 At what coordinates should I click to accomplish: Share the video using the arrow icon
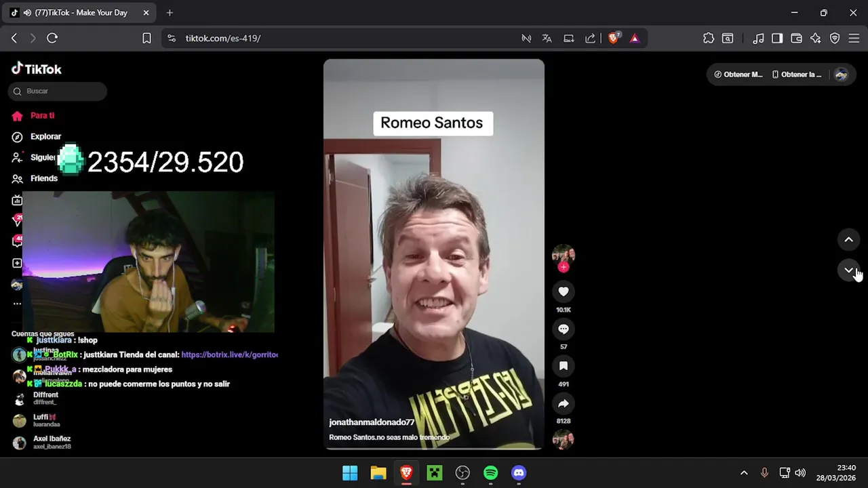564,403
